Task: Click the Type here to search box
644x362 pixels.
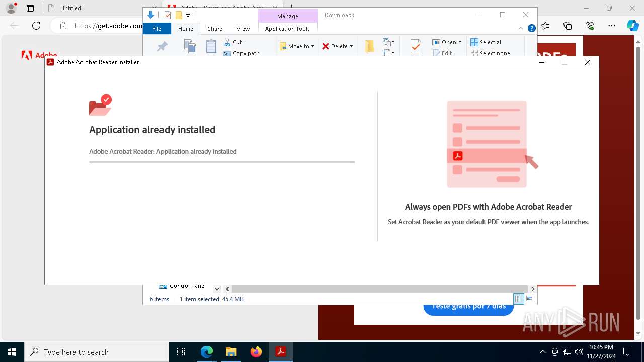Action: pyautogui.click(x=97, y=352)
